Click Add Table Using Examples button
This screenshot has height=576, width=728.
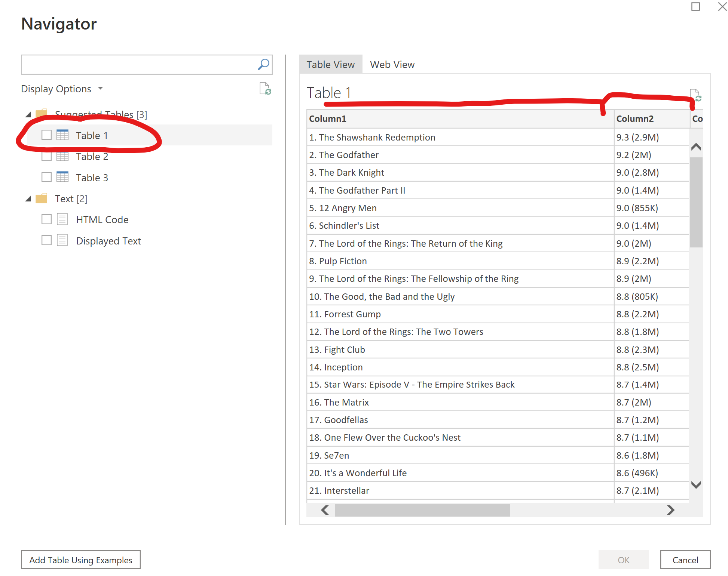[81, 560]
